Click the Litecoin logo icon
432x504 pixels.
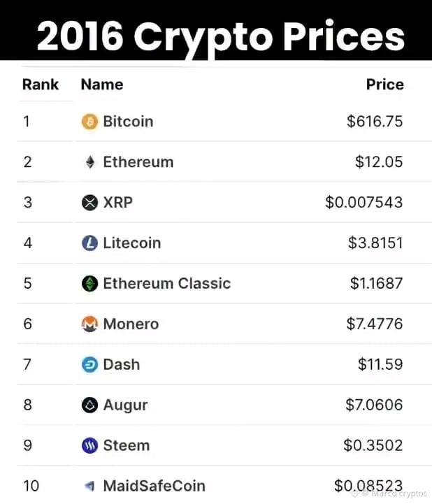click(x=89, y=243)
